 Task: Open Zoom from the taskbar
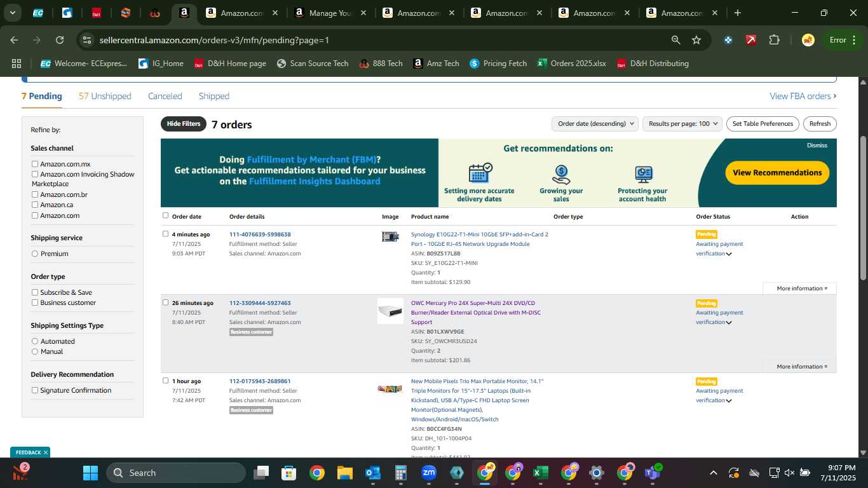tap(428, 473)
